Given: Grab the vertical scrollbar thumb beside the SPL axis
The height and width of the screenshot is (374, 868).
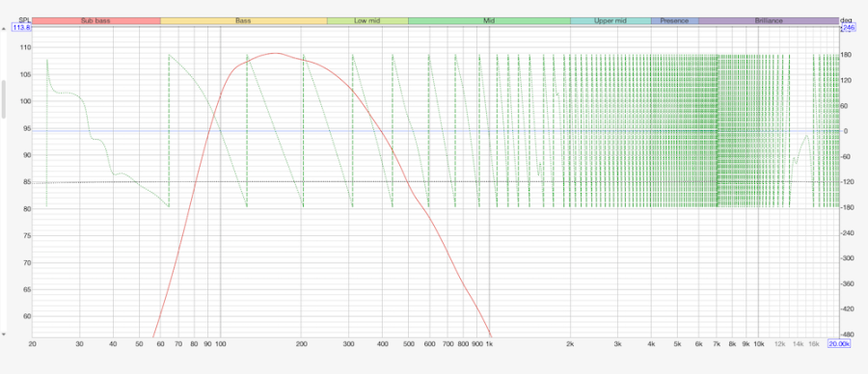Looking at the screenshot, I should 3,99.
